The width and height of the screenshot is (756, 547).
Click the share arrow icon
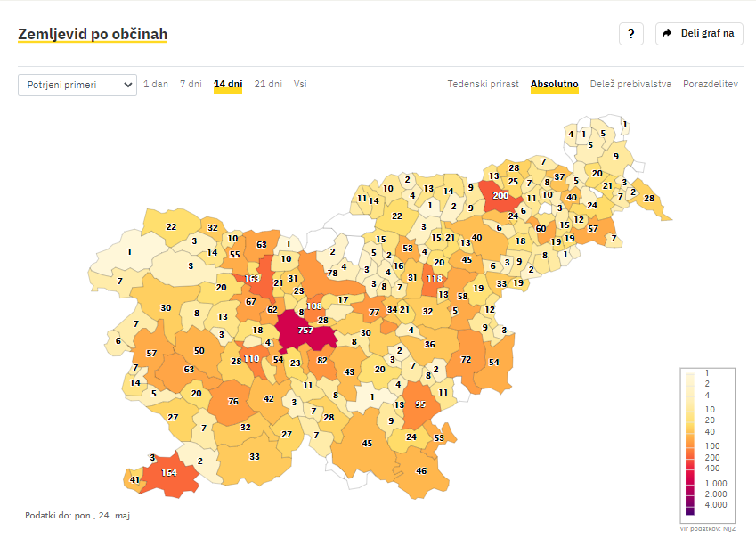pos(668,34)
